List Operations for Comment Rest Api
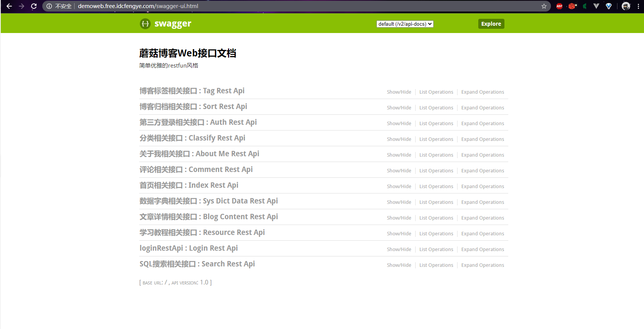Image resolution: width=644 pixels, height=329 pixels. (436, 171)
